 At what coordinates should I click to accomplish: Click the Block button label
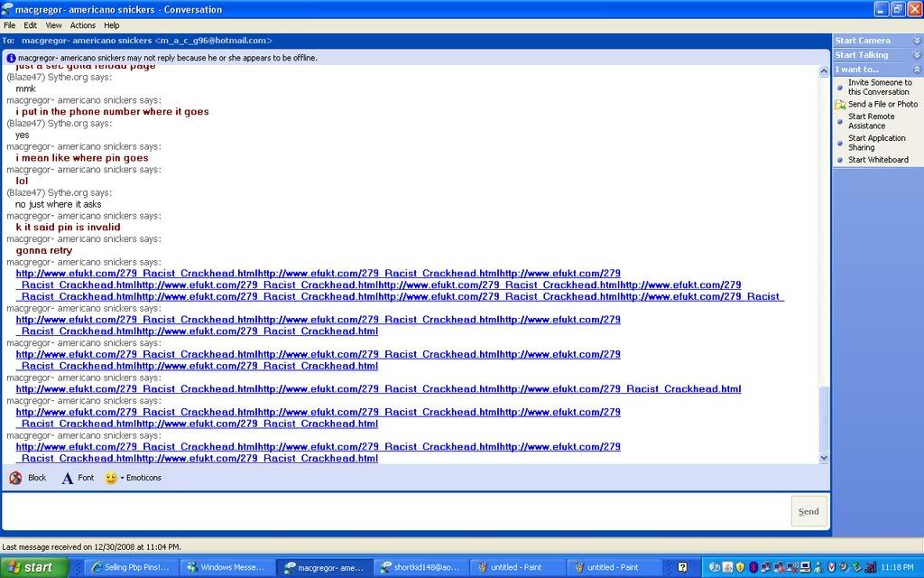click(x=36, y=478)
